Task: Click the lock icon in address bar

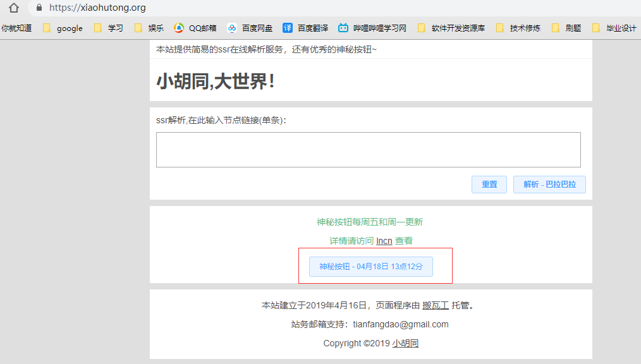Action: (39, 8)
